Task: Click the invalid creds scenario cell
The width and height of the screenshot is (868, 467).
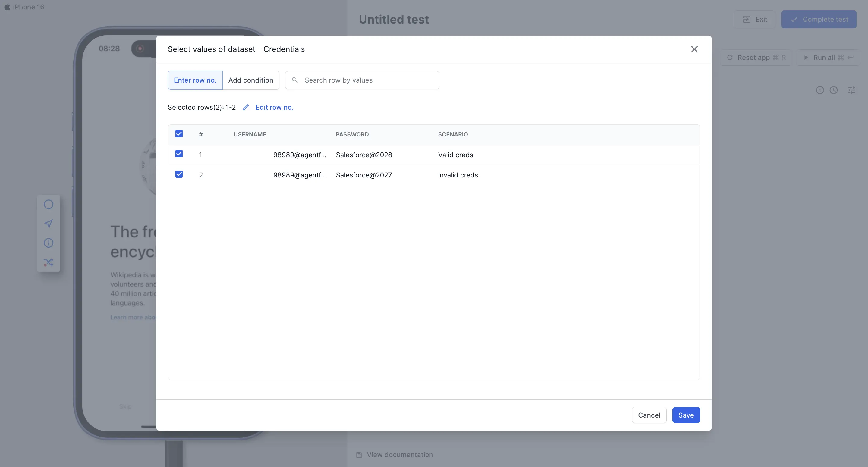Action: click(458, 175)
